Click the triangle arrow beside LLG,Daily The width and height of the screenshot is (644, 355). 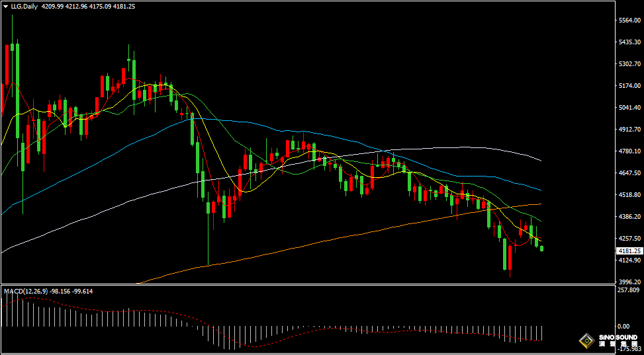[5, 7]
